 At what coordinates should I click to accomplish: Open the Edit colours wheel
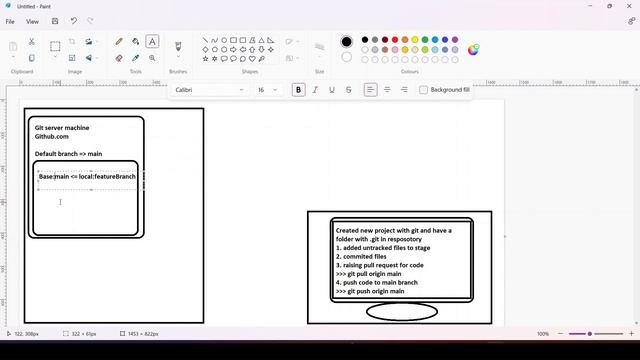click(x=473, y=50)
